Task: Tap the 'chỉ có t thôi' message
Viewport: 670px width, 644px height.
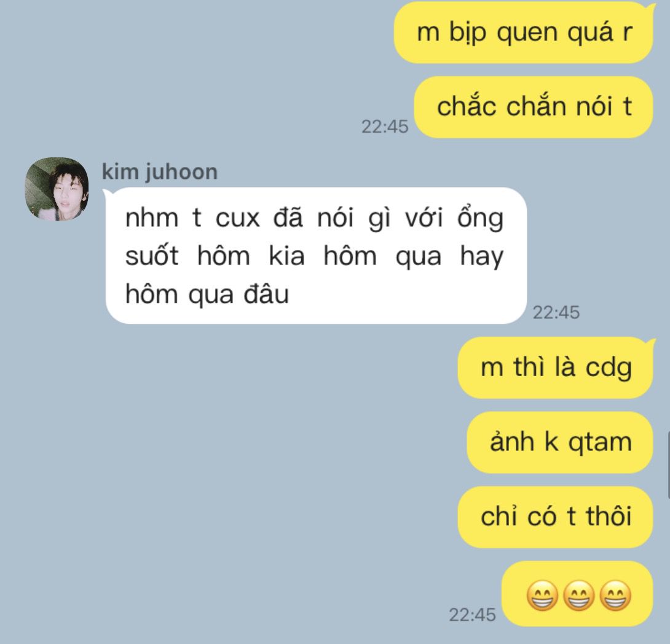Action: 556,517
